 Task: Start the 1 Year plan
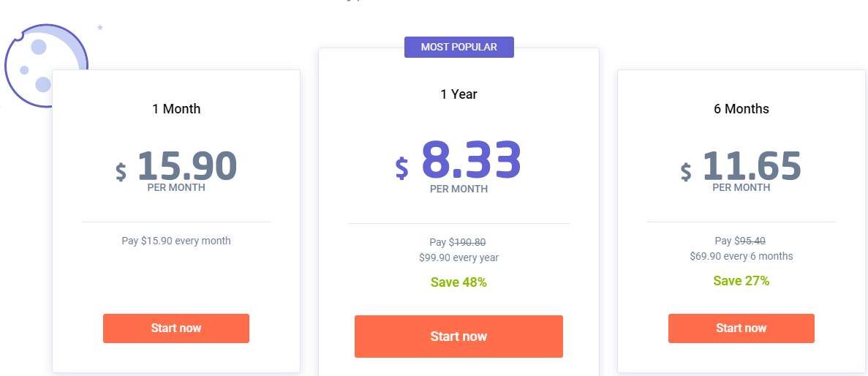(x=458, y=336)
